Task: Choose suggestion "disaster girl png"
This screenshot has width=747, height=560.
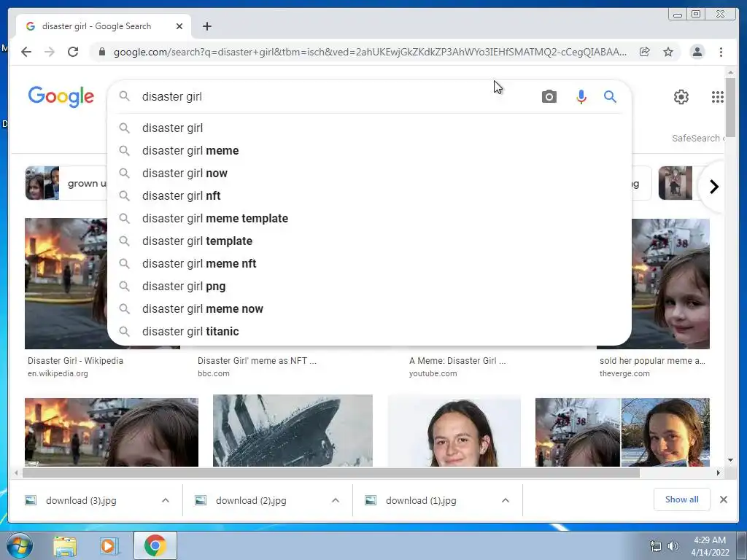Action: (x=370, y=286)
